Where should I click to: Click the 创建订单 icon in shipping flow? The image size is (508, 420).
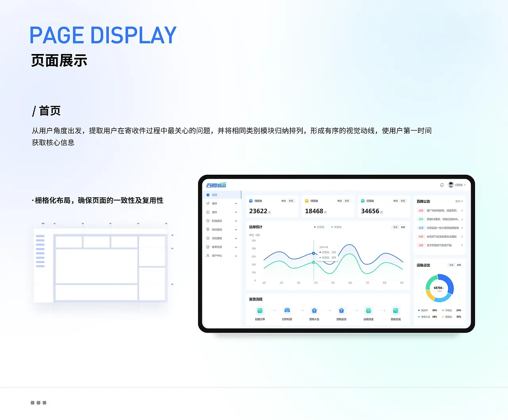(260, 310)
